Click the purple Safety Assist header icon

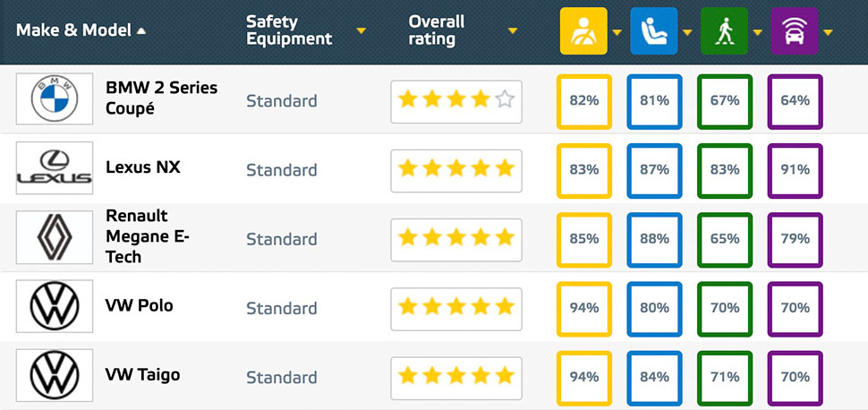pyautogui.click(x=795, y=31)
